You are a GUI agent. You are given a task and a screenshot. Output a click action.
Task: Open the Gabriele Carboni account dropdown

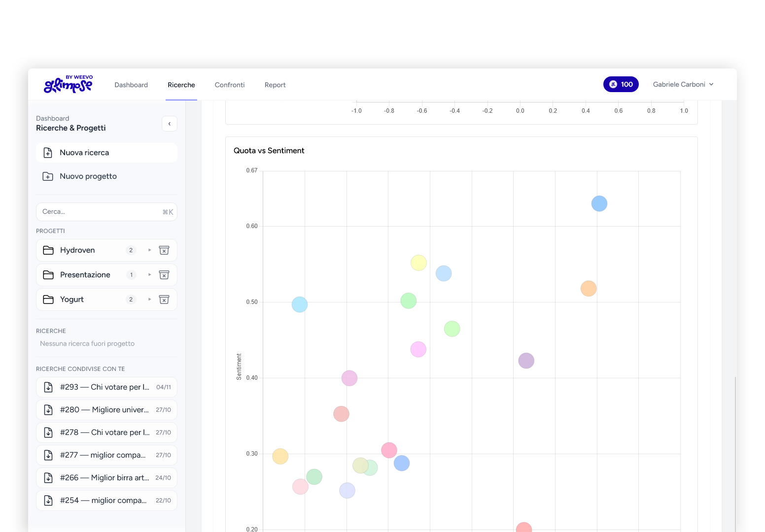click(x=683, y=84)
